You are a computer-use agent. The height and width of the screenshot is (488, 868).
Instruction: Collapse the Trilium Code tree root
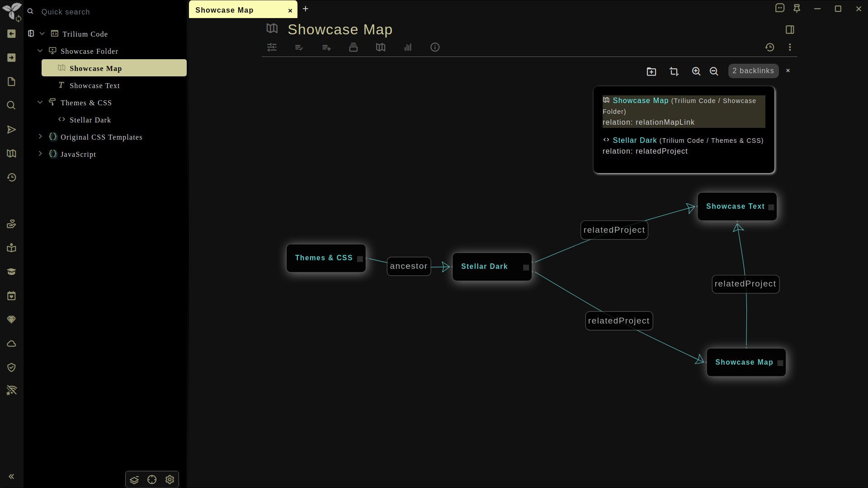tap(42, 34)
